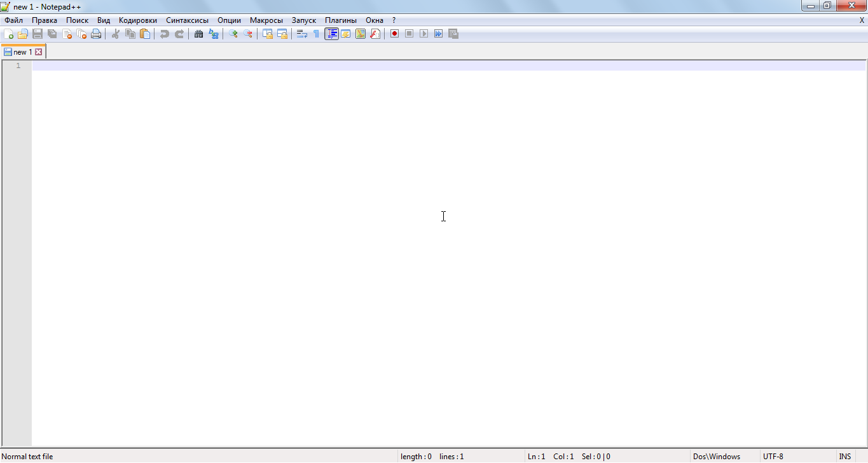Toggle the indent guide button

tap(331, 34)
